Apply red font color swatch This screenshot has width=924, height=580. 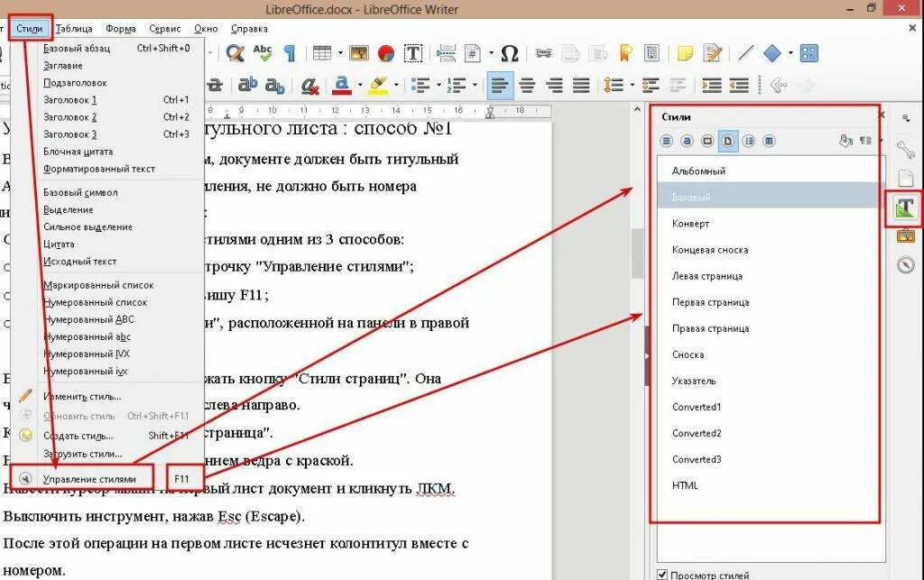(342, 86)
